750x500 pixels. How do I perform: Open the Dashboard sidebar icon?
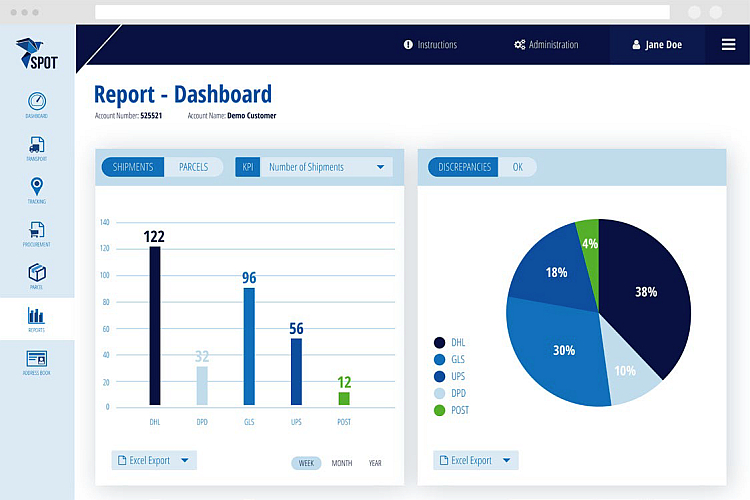click(37, 102)
